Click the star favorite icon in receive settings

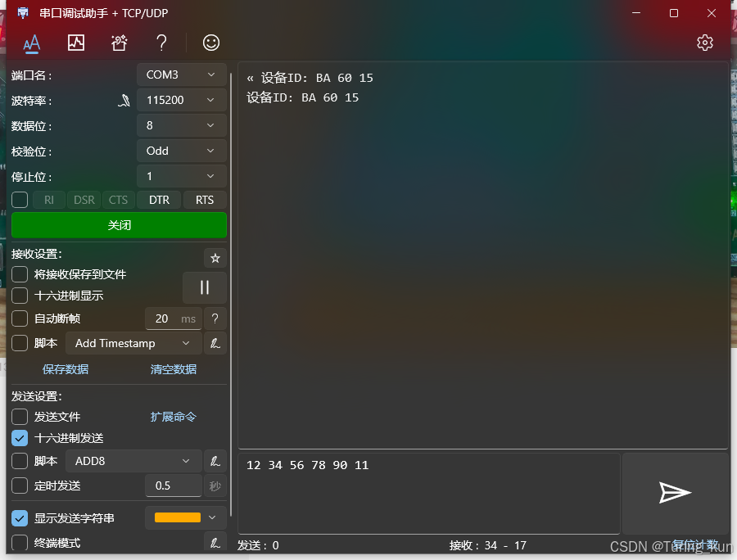pyautogui.click(x=215, y=258)
